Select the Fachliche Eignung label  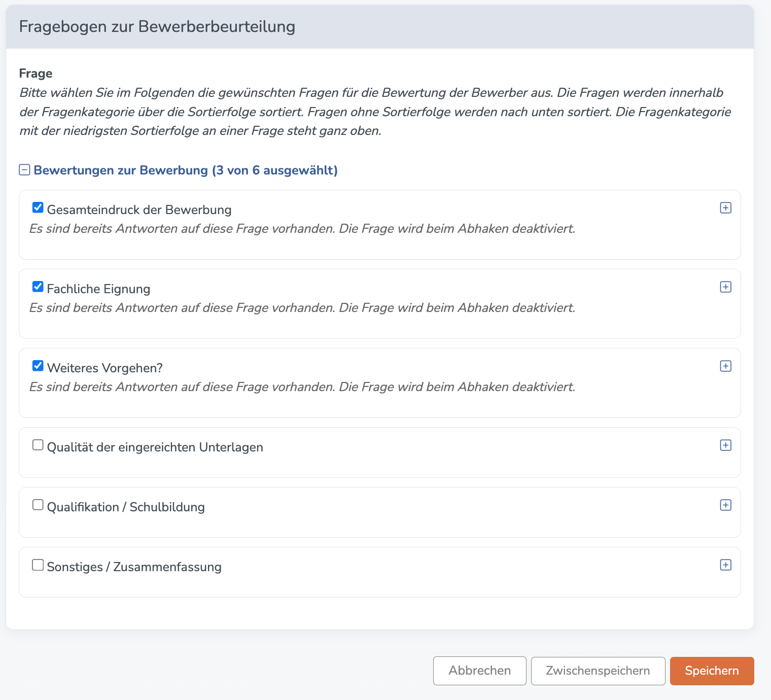pyautogui.click(x=99, y=289)
